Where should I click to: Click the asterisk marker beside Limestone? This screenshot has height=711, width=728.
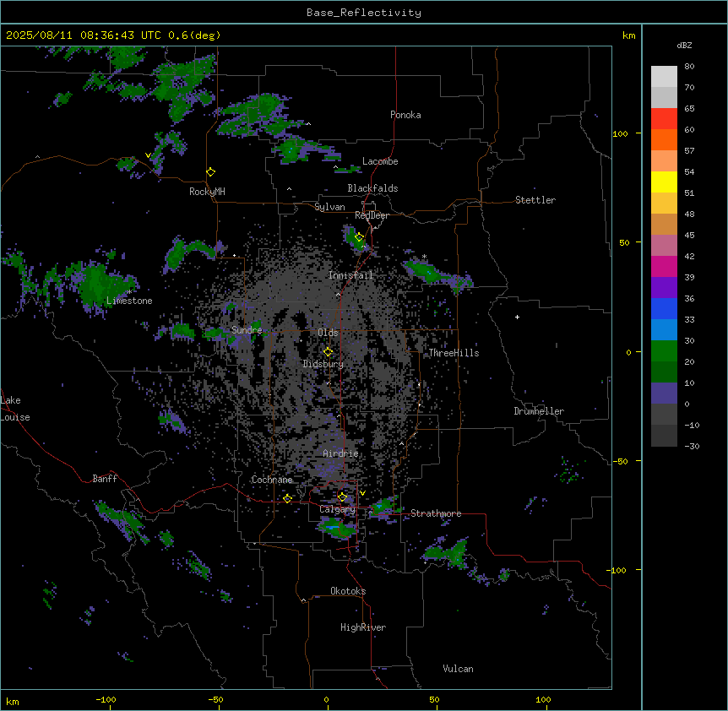click(129, 292)
